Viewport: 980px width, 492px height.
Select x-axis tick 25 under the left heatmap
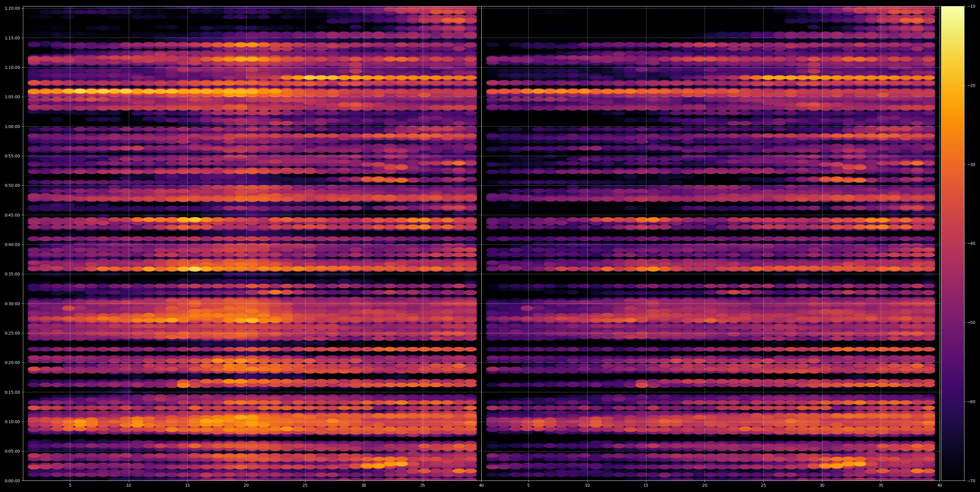[305, 486]
